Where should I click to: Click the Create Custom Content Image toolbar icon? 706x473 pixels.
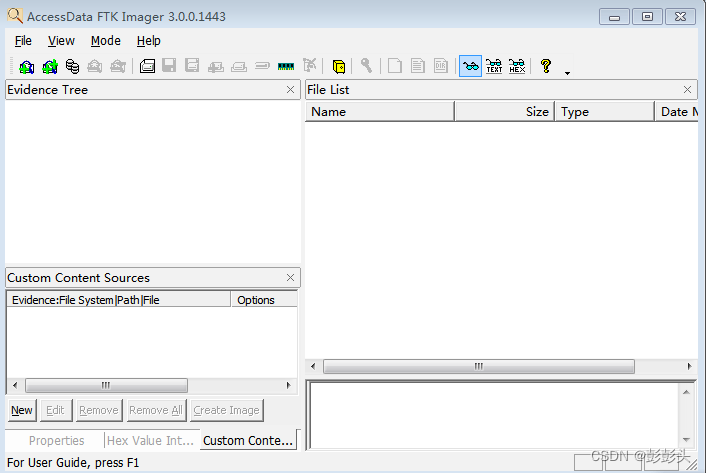pos(239,67)
